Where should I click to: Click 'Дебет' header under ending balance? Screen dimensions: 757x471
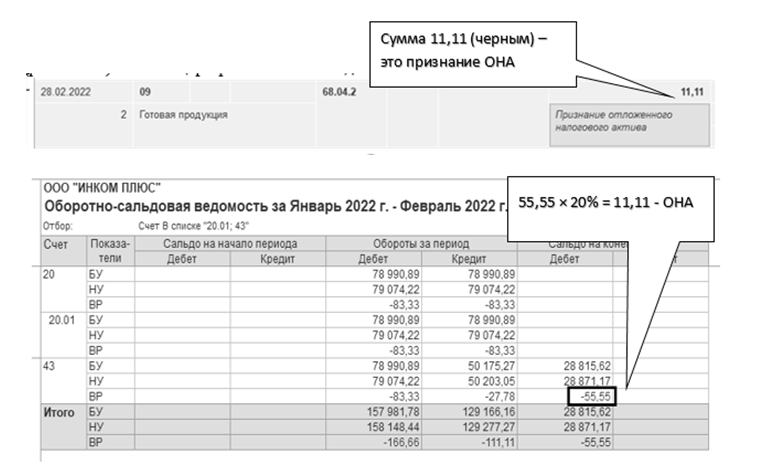point(564,259)
